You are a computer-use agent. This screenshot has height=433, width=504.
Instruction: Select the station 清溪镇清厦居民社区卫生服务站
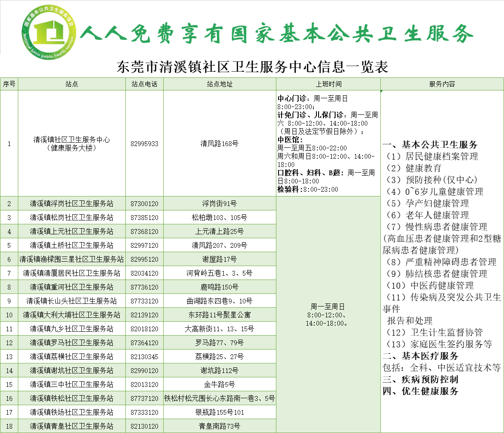coord(72,273)
